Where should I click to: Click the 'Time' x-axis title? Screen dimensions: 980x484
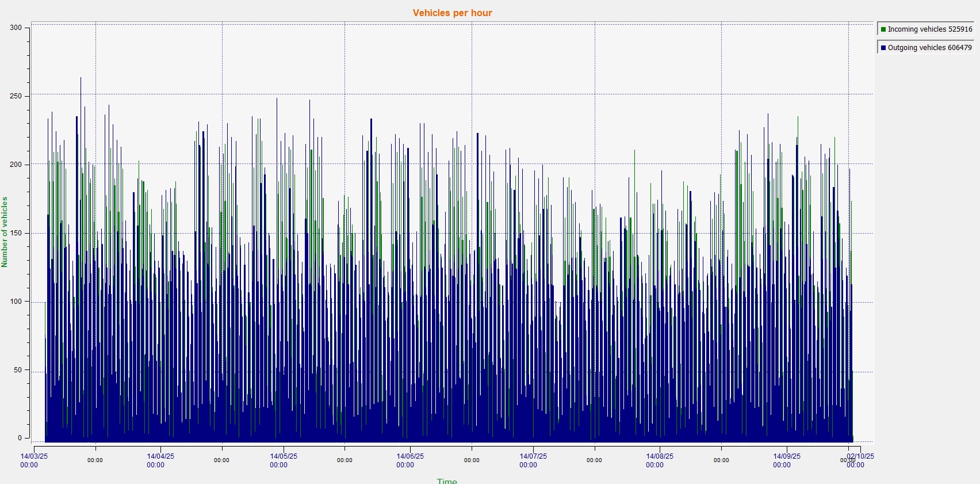[x=447, y=481]
